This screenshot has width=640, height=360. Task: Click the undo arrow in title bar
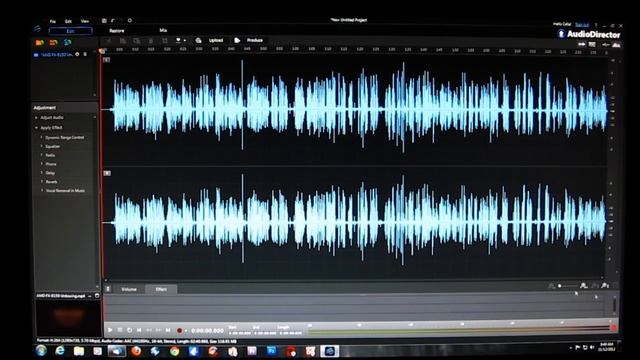[x=113, y=20]
